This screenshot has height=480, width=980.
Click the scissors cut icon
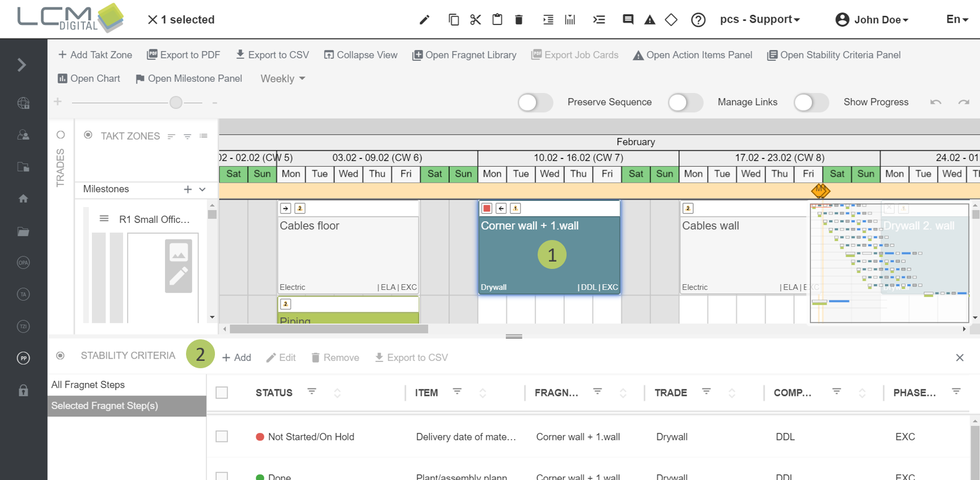point(475,20)
